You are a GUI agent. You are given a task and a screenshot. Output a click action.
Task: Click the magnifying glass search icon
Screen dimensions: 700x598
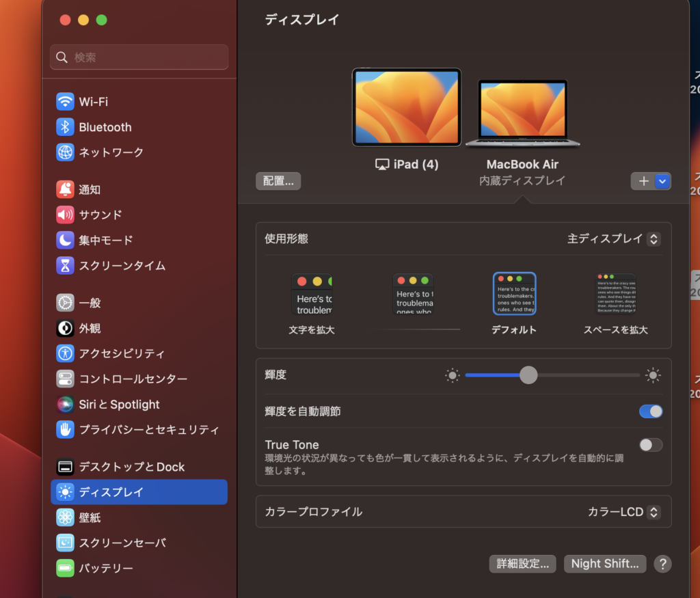62,57
